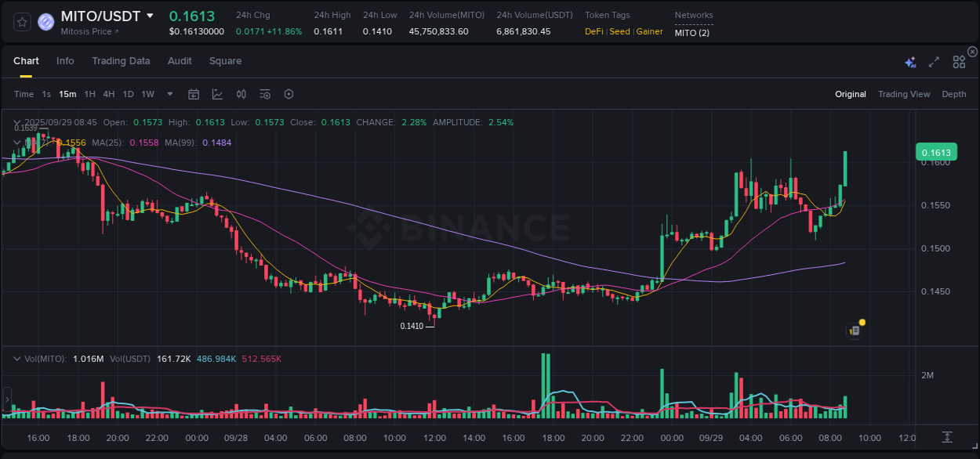980x459 pixels.
Task: Open the extra timeframe dropdown next to 1W
Action: (169, 94)
